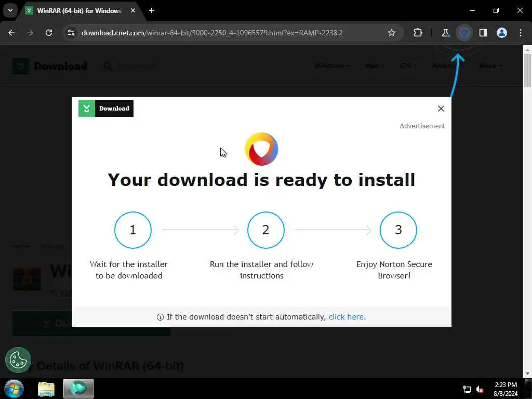
Task: Click the network tray icon
Action: point(467,390)
